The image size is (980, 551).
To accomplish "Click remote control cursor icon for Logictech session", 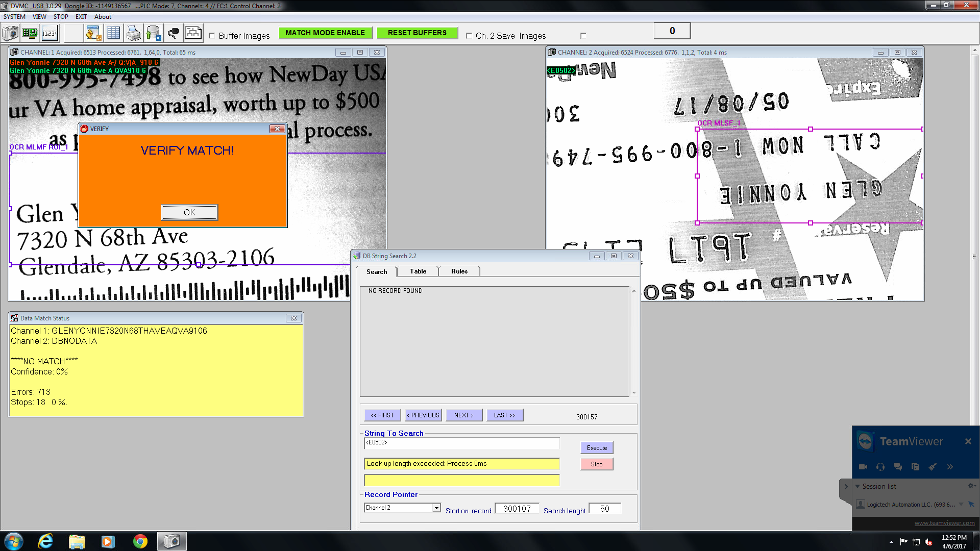I will pos(971,504).
